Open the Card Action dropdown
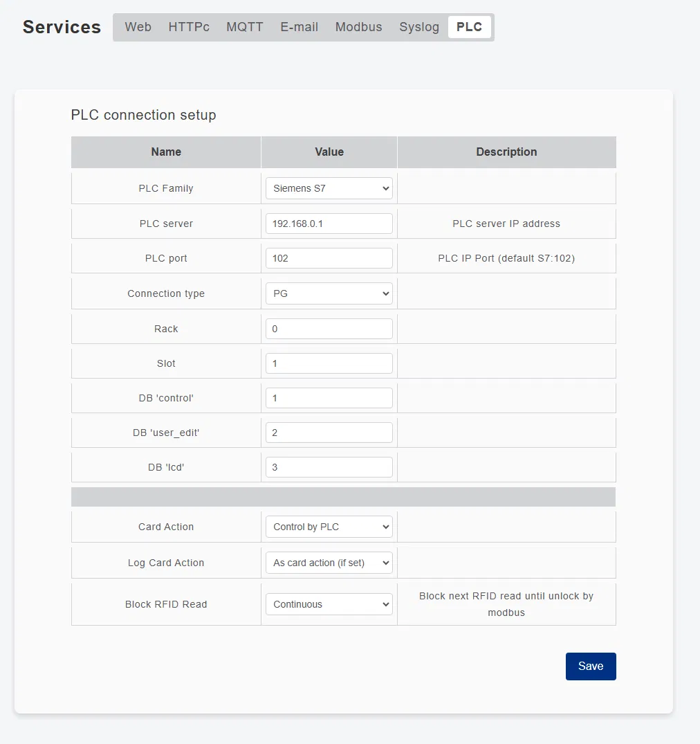The image size is (700, 744). (x=329, y=527)
